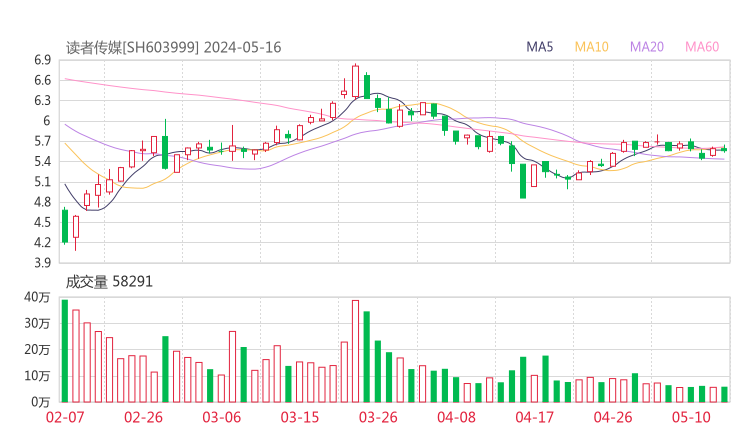The height and width of the screenshot is (440, 740).
Task: Click the 03-15 date label
Action: click(300, 417)
